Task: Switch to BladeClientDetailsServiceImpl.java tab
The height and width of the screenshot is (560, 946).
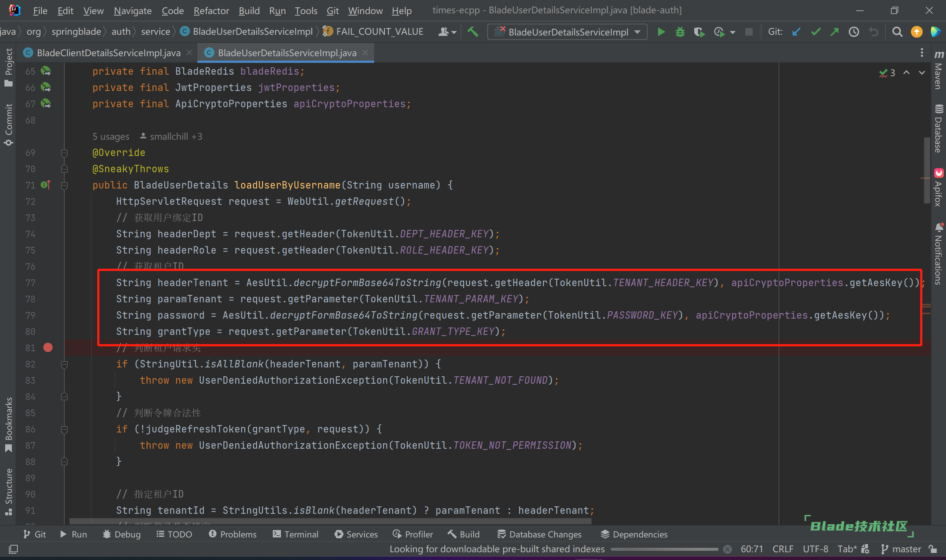Action: 108,53
